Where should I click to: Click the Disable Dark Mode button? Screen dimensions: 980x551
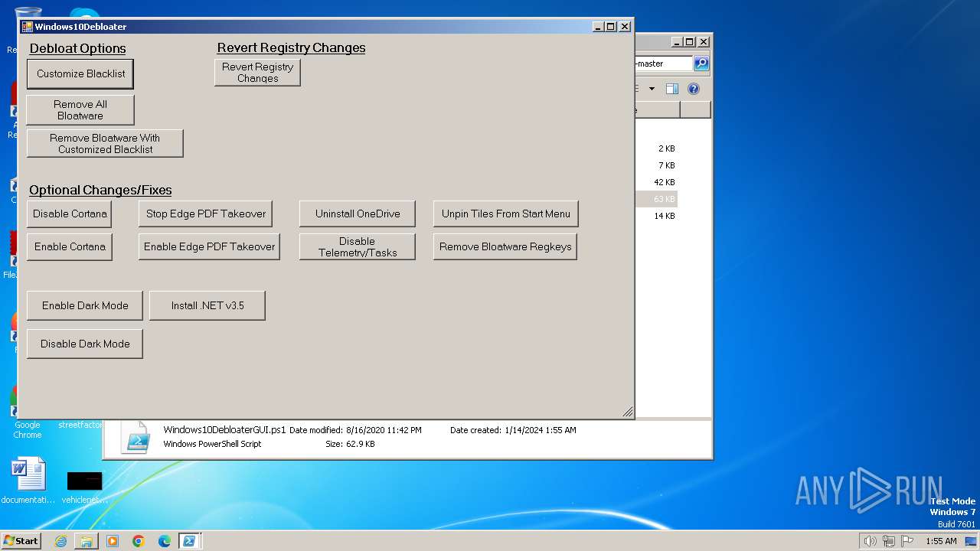(85, 344)
